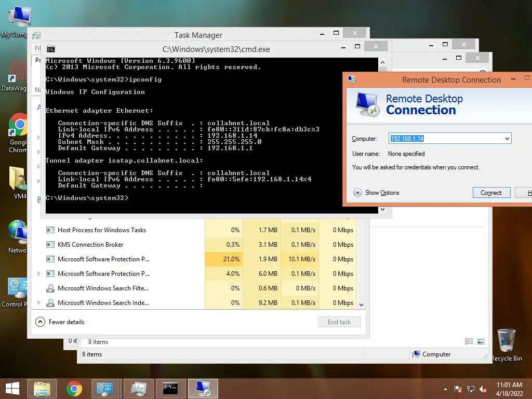Viewport: 532px width, 399px height.
Task: Click the Task Manager title bar icon
Action: pyautogui.click(x=37, y=35)
